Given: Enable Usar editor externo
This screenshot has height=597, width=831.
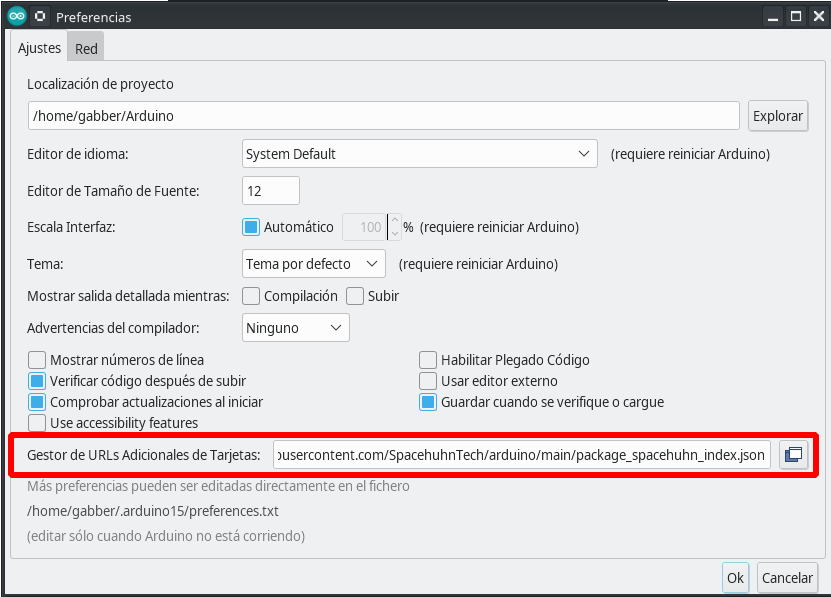Looking at the screenshot, I should tap(428, 380).
